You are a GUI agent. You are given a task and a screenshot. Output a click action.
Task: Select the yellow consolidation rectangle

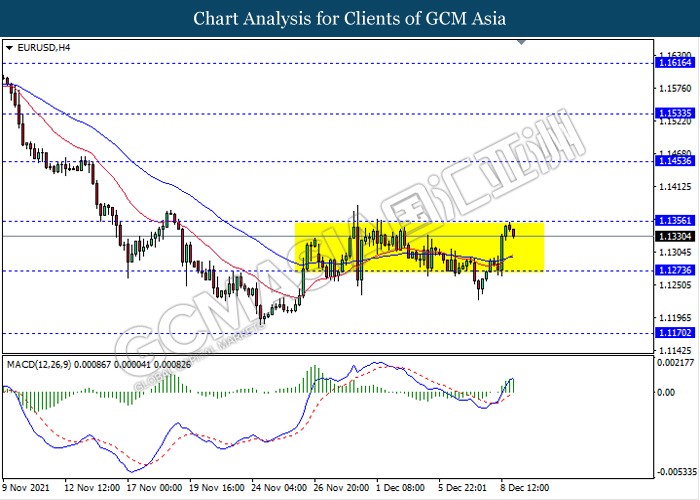(x=419, y=246)
